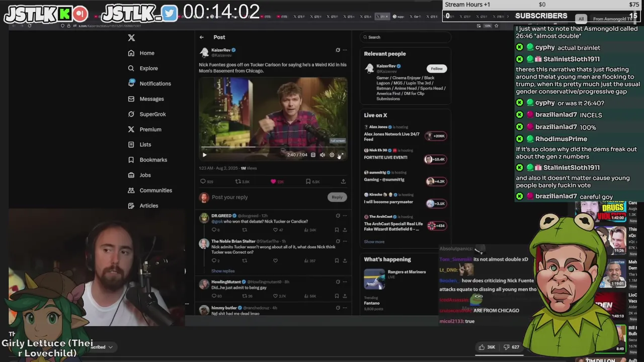The image size is (644, 362).
Task: Switch the video to full screen
Action: [x=341, y=155]
